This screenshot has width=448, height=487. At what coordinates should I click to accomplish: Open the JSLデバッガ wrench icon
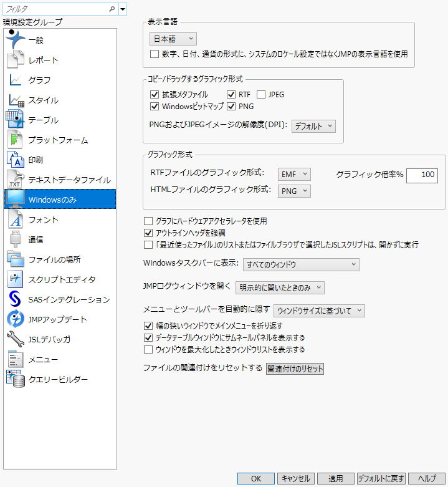15,339
